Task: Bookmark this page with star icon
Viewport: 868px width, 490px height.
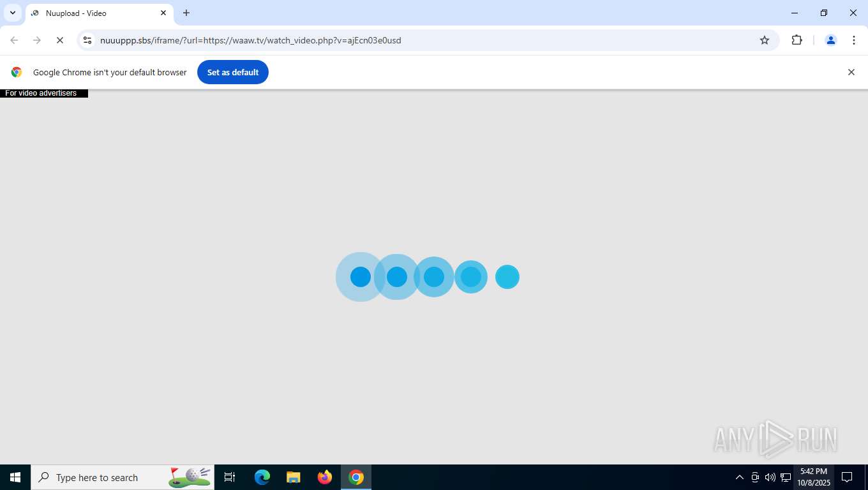Action: (765, 40)
